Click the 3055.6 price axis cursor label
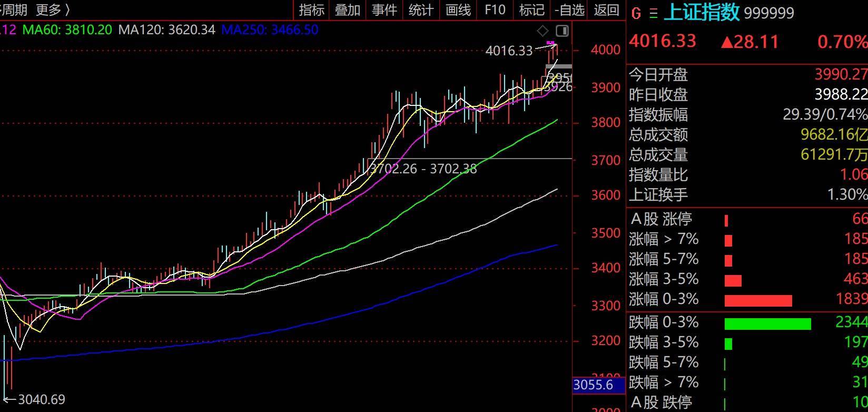The height and width of the screenshot is (412, 868). [x=593, y=385]
